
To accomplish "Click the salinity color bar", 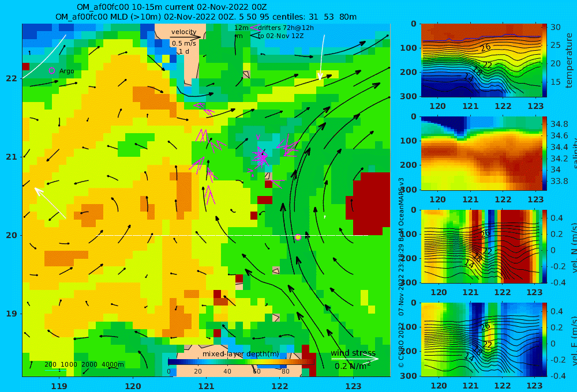I will pyautogui.click(x=545, y=153).
